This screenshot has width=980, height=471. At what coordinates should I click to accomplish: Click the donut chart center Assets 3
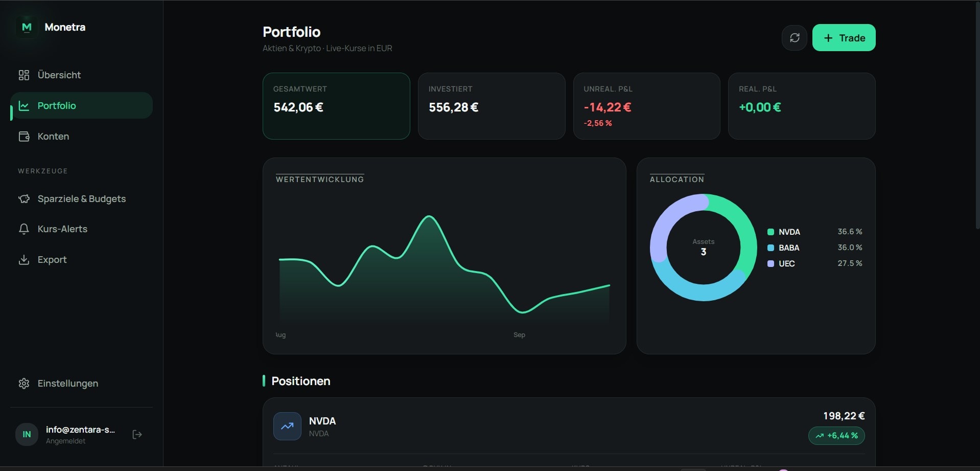[704, 248]
